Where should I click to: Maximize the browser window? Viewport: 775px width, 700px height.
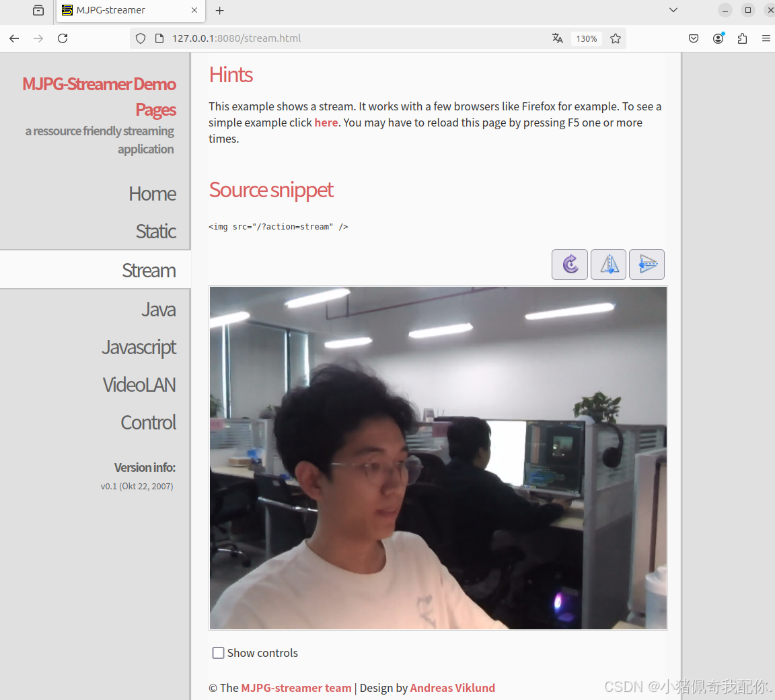point(748,10)
